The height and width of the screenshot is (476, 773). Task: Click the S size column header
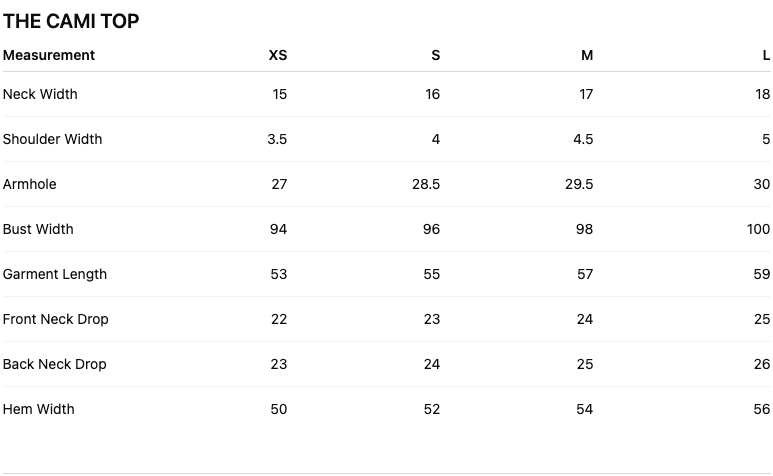pos(435,55)
